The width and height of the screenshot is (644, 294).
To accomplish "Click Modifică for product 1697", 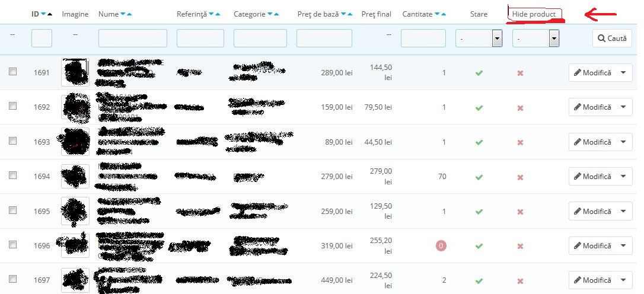I will tap(592, 280).
